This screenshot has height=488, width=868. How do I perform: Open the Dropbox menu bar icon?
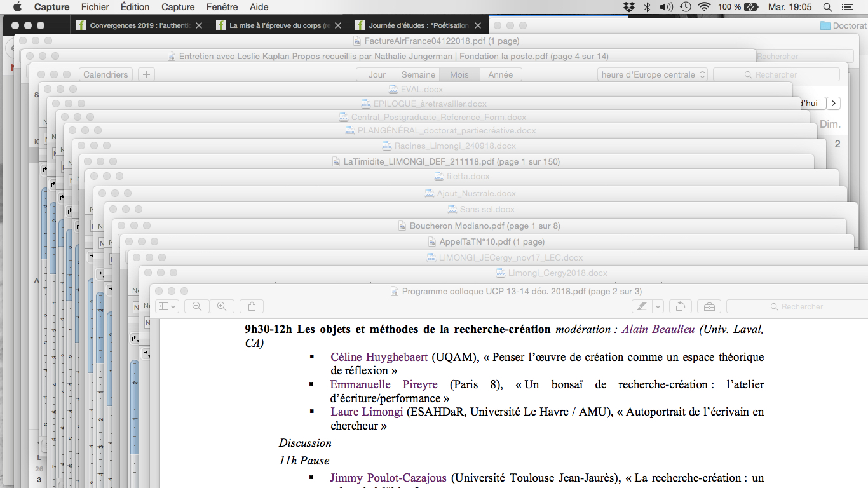coord(628,7)
